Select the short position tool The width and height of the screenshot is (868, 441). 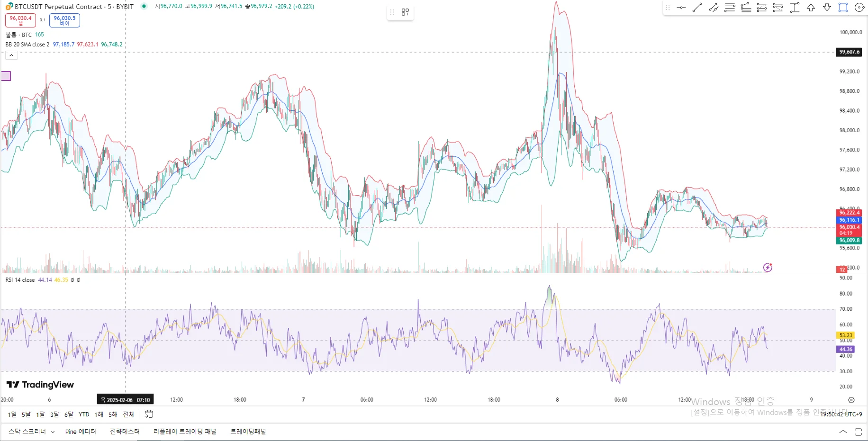pos(778,8)
